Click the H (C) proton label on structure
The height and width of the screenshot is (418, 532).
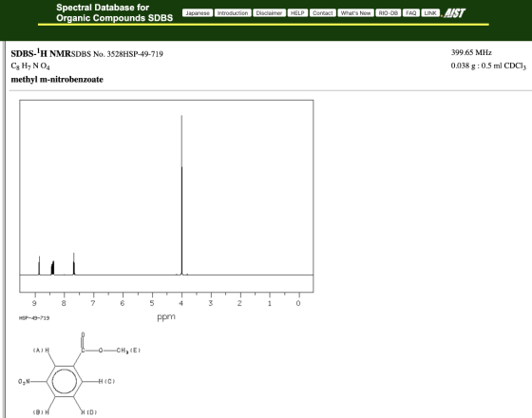click(106, 381)
